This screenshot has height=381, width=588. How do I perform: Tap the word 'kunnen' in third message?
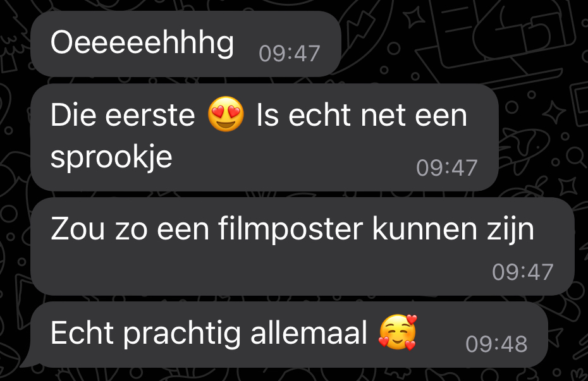pyautogui.click(x=425, y=229)
